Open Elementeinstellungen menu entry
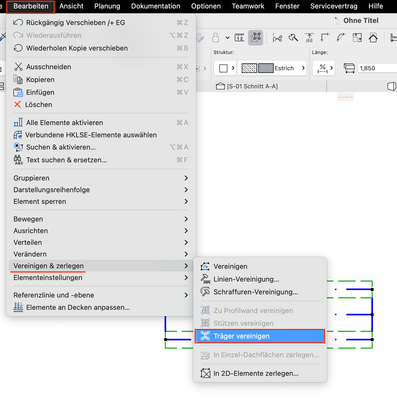397x400 pixels. point(100,278)
